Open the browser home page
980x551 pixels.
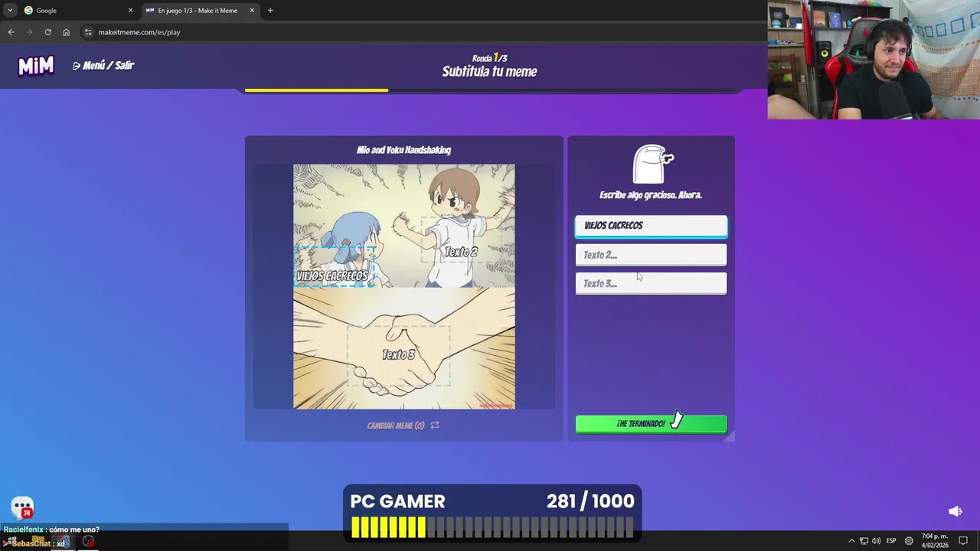[x=67, y=32]
